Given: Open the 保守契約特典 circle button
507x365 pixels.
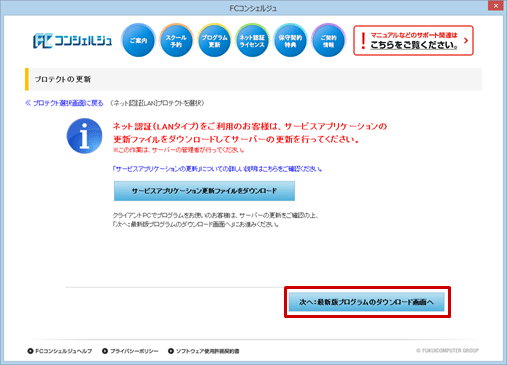Looking at the screenshot, I should tap(290, 40).
